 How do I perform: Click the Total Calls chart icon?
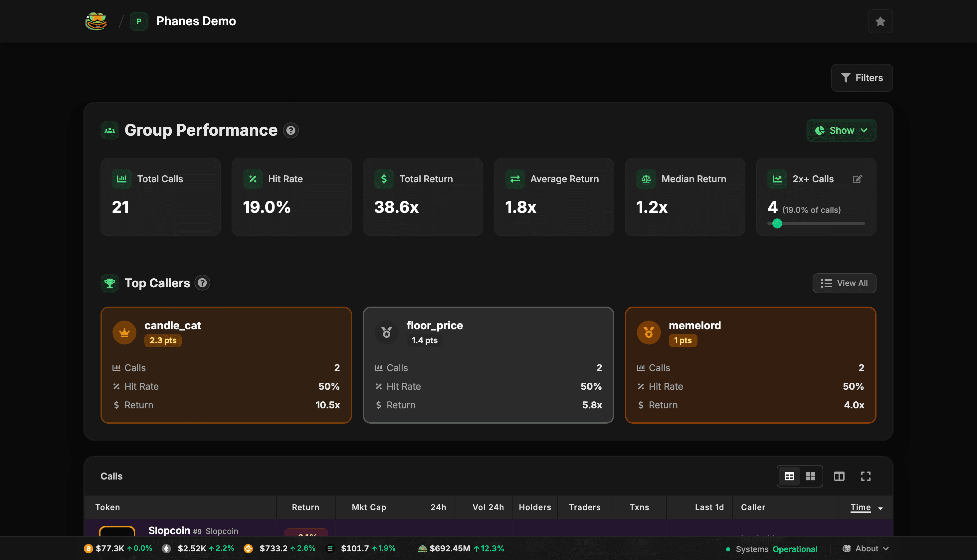(x=121, y=179)
